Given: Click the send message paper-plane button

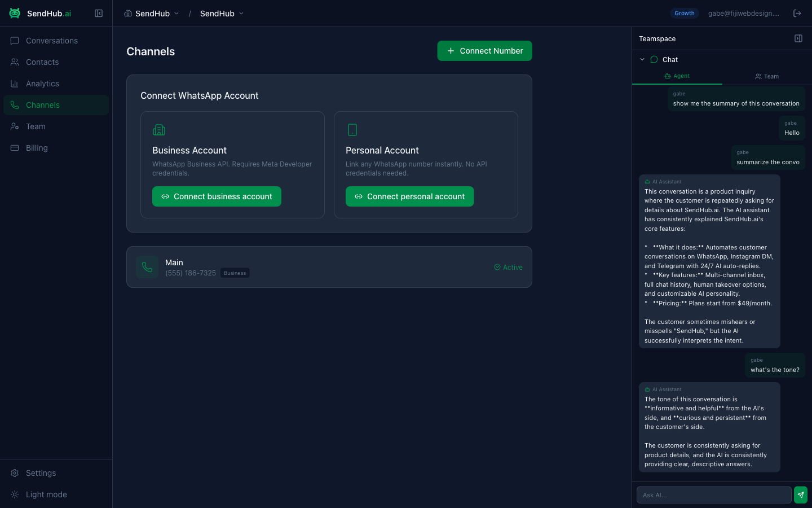Looking at the screenshot, I should [x=801, y=495].
